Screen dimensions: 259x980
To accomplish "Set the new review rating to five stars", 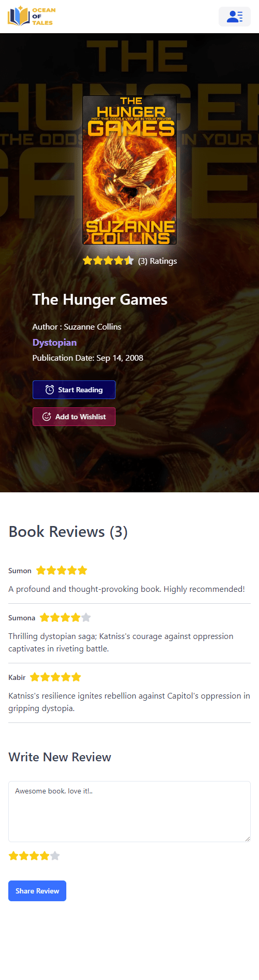I will pyautogui.click(x=55, y=856).
